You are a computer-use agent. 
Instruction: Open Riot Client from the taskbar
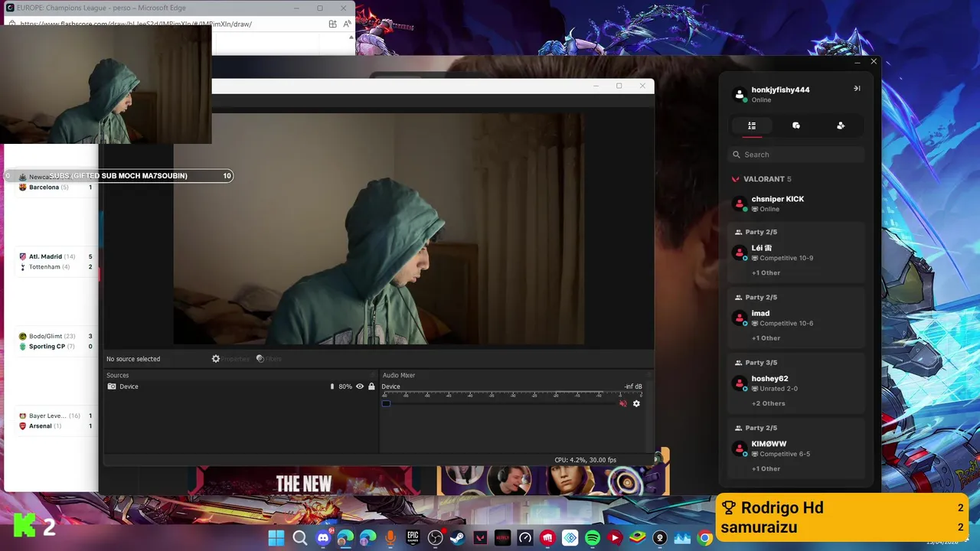(x=547, y=538)
